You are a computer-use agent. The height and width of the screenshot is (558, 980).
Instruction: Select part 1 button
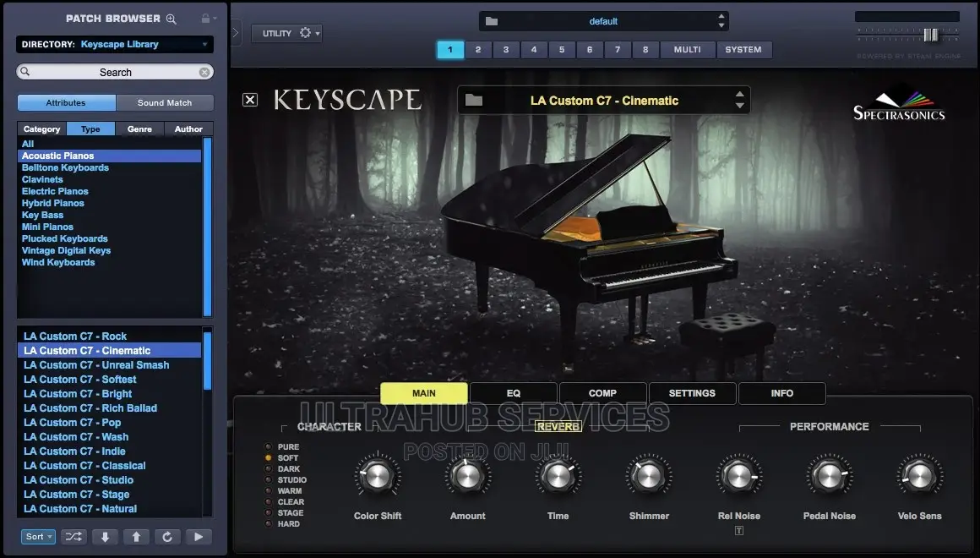click(x=450, y=49)
